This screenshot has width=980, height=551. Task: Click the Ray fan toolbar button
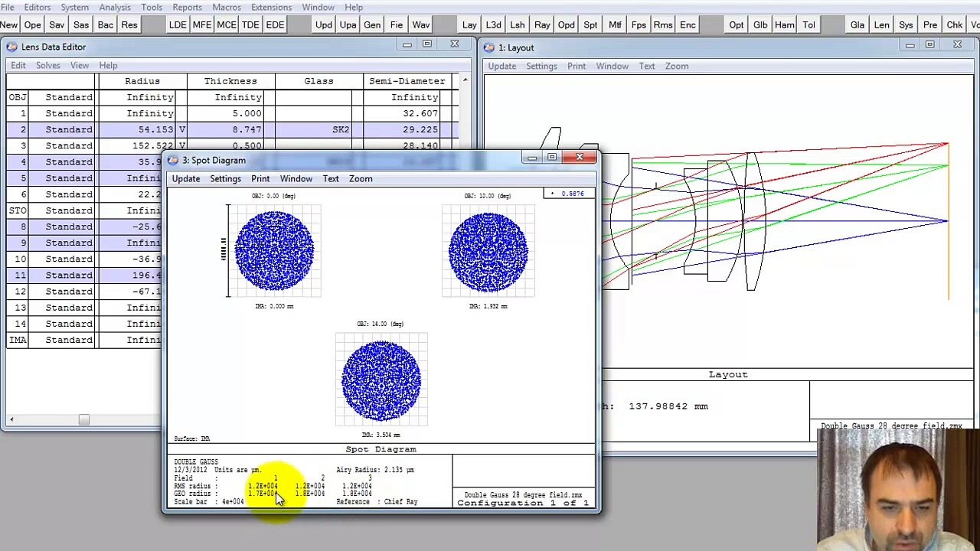(x=542, y=24)
